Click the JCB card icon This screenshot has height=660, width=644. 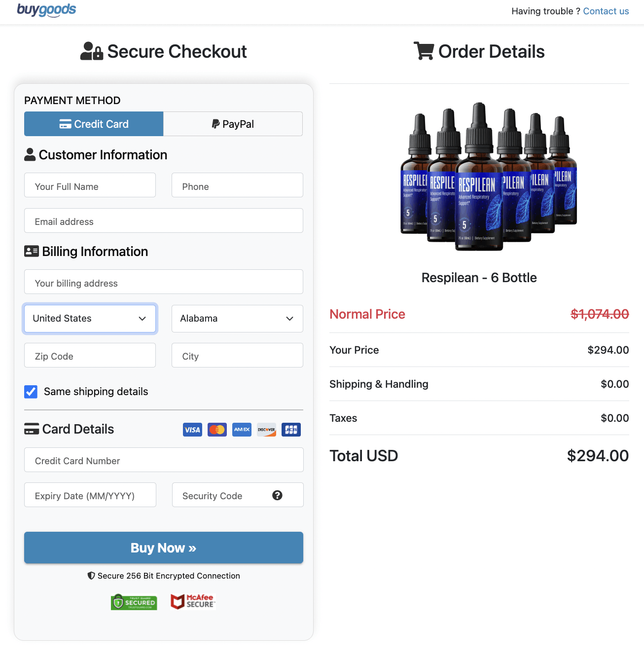(x=291, y=430)
